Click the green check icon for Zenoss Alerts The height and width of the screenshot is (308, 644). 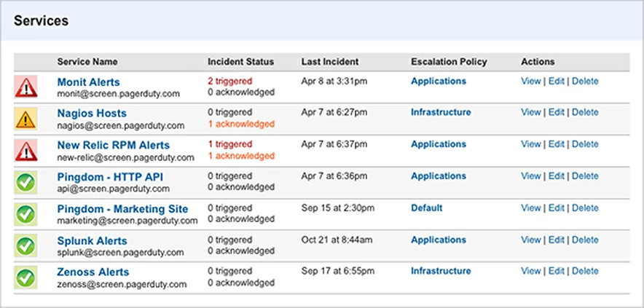pyautogui.click(x=26, y=277)
